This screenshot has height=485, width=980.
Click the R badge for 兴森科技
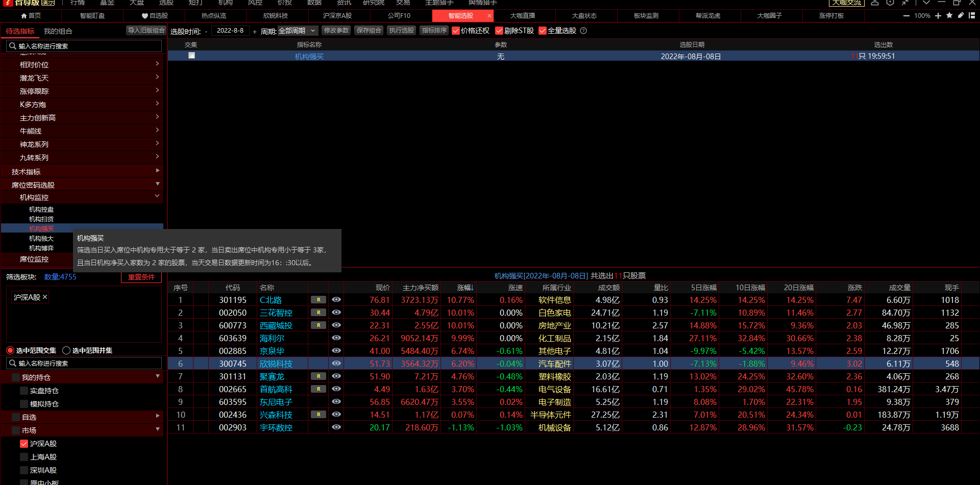(318, 415)
